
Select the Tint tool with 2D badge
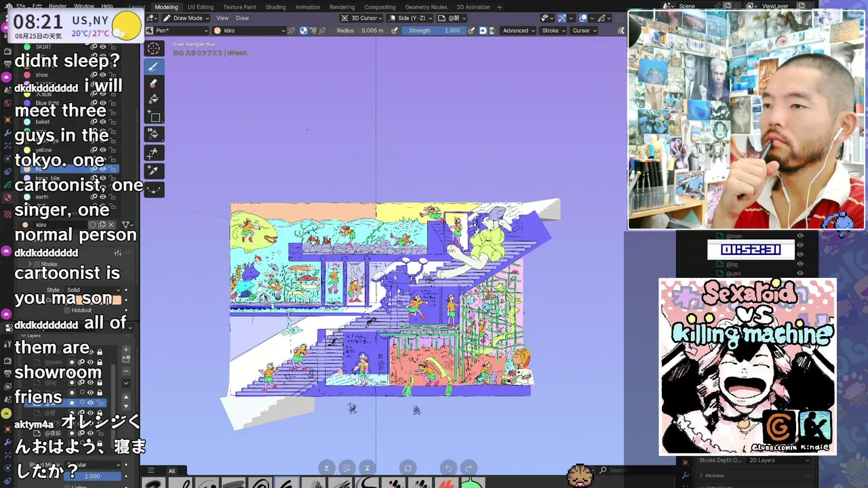pyautogui.click(x=153, y=135)
